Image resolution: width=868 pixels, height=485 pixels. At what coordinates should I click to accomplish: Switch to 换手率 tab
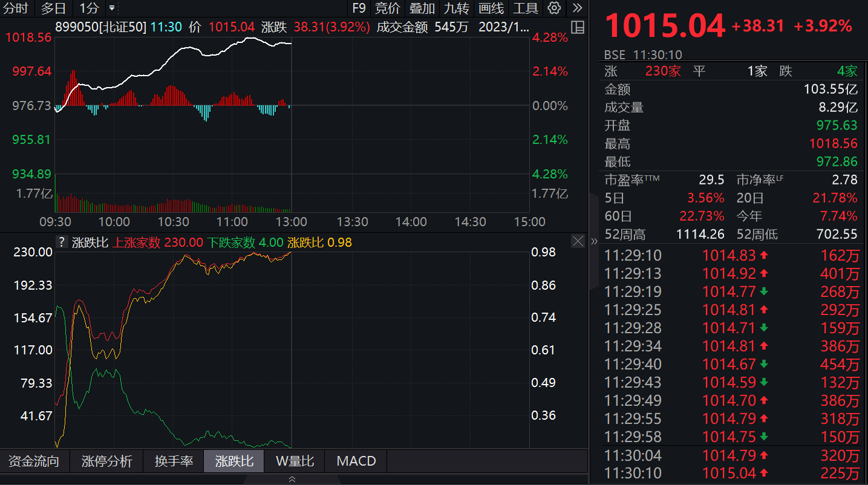pyautogui.click(x=174, y=461)
